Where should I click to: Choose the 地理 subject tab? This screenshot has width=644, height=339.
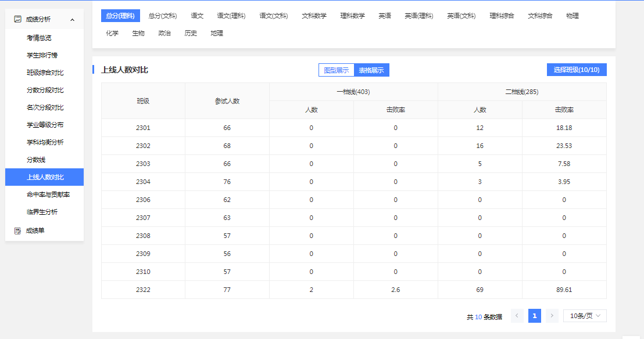click(x=217, y=33)
